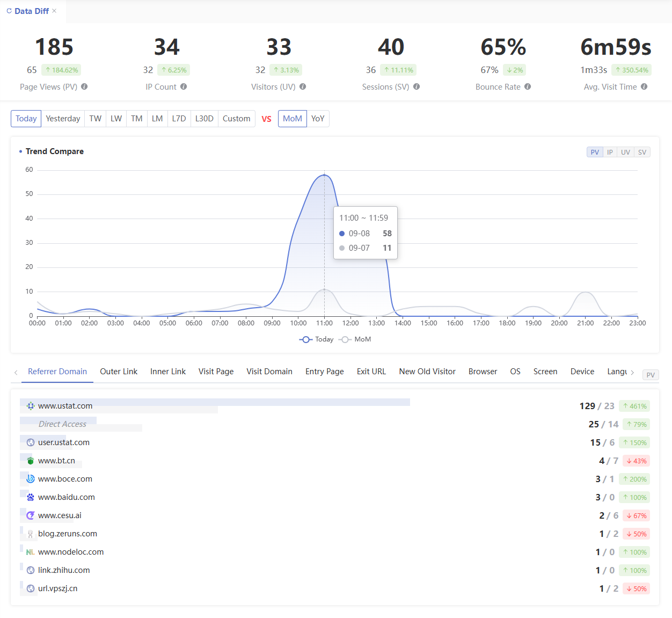Switch trend chart metric to UV
This screenshot has height=618, width=672.
[x=625, y=152]
